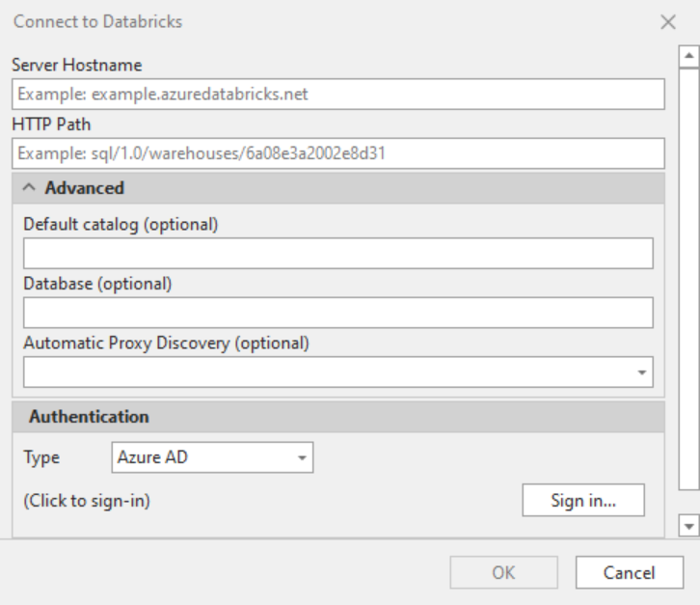Click the Database (optional) label
700x605 pixels.
(x=97, y=284)
